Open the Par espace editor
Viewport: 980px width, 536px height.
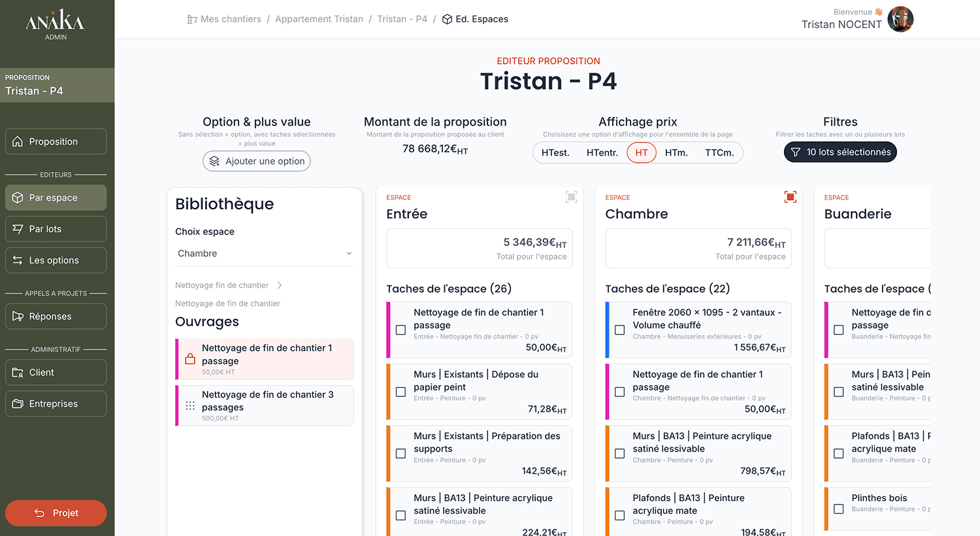(56, 197)
